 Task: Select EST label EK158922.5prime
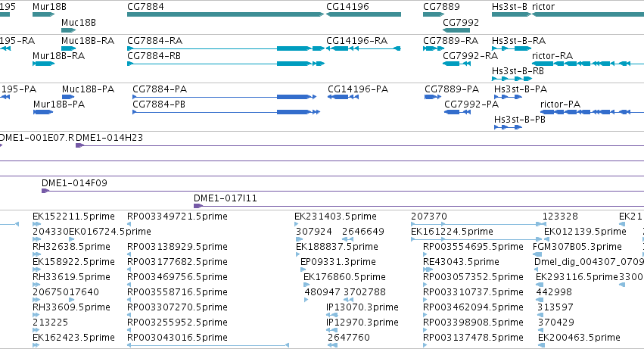tap(73, 262)
